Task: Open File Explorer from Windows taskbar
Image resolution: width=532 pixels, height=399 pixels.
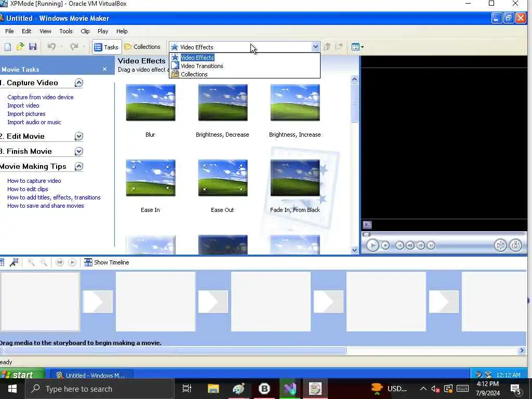Action: 214,389
